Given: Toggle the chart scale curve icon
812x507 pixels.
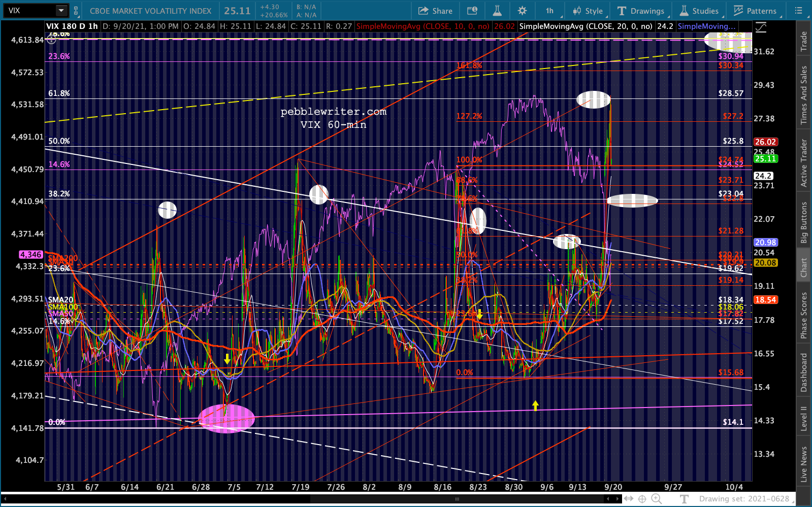Looking at the screenshot, I should click(761, 27).
